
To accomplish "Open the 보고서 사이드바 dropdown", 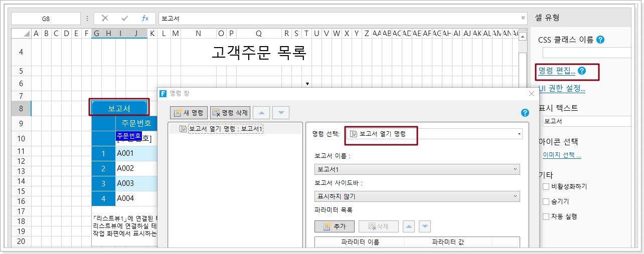I will (x=417, y=196).
